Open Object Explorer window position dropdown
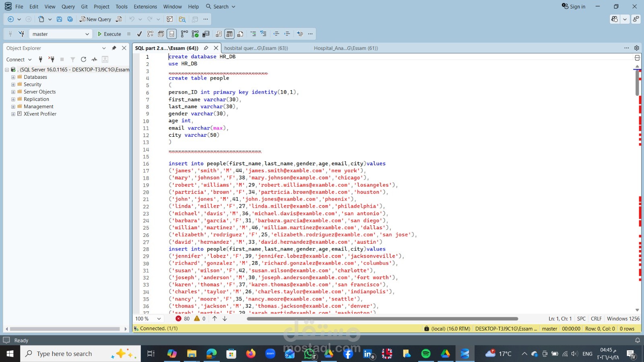This screenshot has width=644, height=362. pos(104,48)
